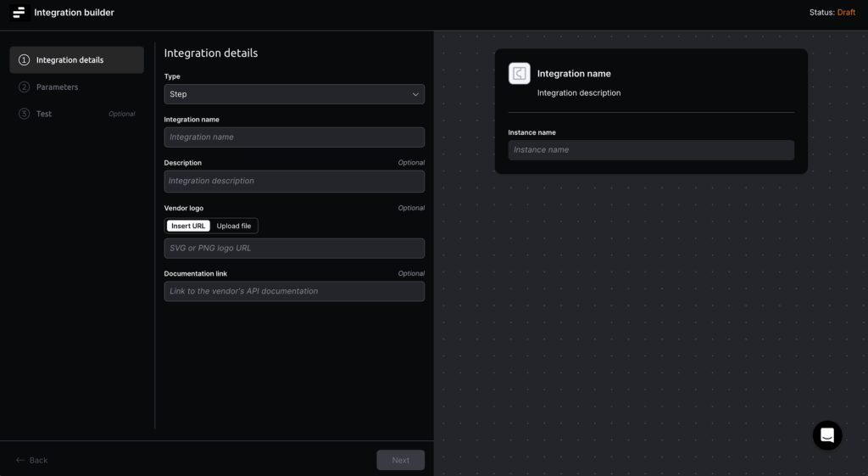
Task: Click the Back arrow icon
Action: [x=20, y=460]
